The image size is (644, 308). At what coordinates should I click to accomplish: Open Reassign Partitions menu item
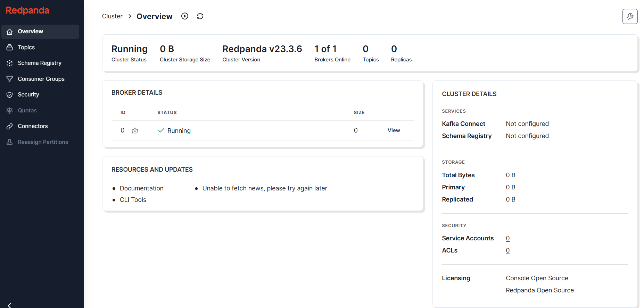point(40,142)
